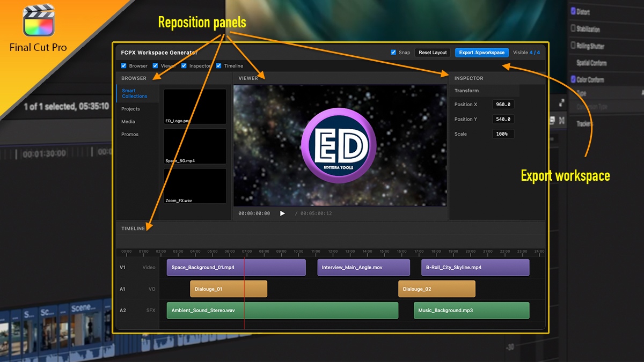The width and height of the screenshot is (644, 362).
Task: Select the Space_BG.mp4 thumbnail
Action: tap(195, 146)
